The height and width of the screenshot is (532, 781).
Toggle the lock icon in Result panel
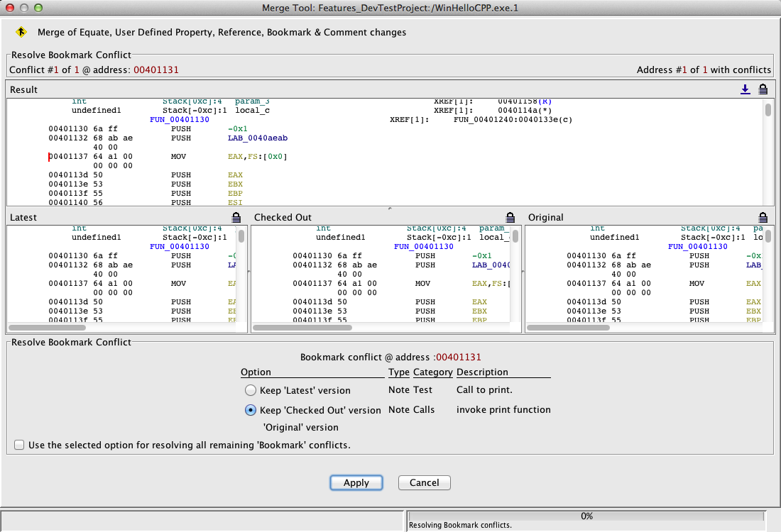pos(763,89)
